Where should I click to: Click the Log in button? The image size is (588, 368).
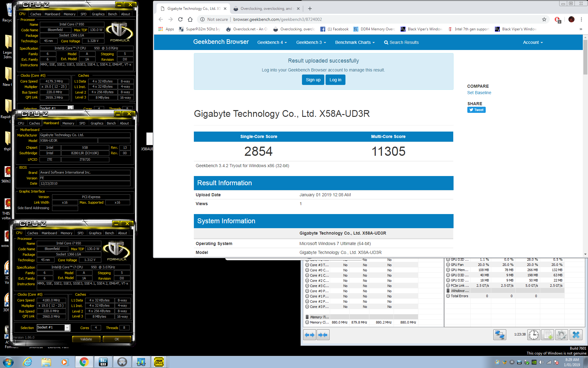tap(335, 80)
